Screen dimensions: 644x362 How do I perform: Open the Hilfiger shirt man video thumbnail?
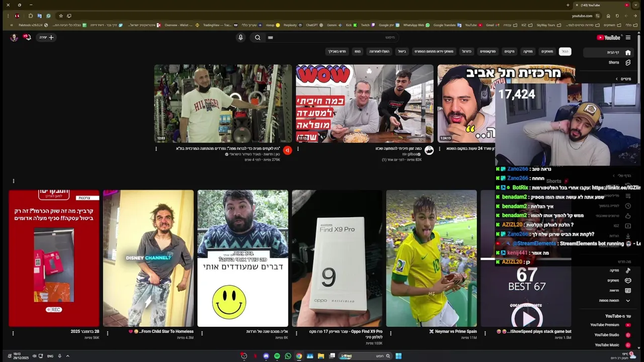[223, 104]
